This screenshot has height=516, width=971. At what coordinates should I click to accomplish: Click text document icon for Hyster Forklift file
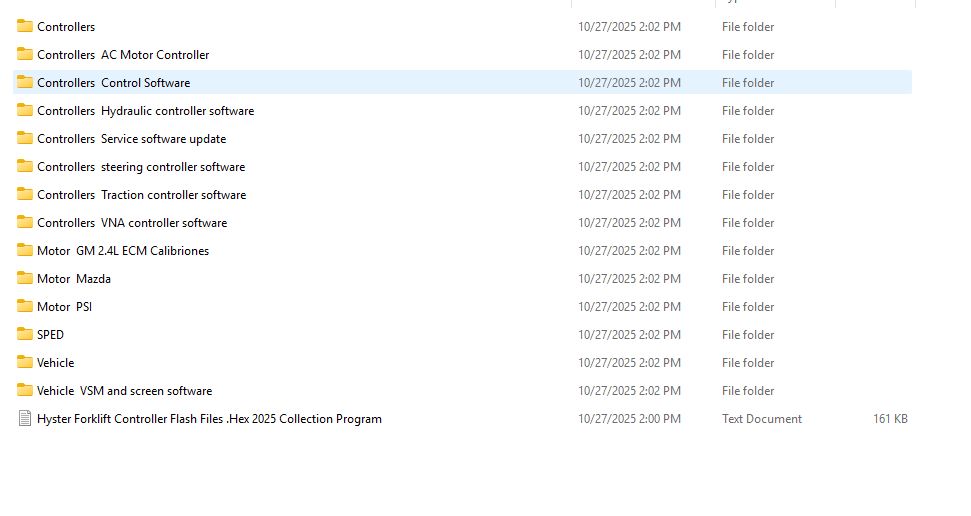click(x=25, y=418)
